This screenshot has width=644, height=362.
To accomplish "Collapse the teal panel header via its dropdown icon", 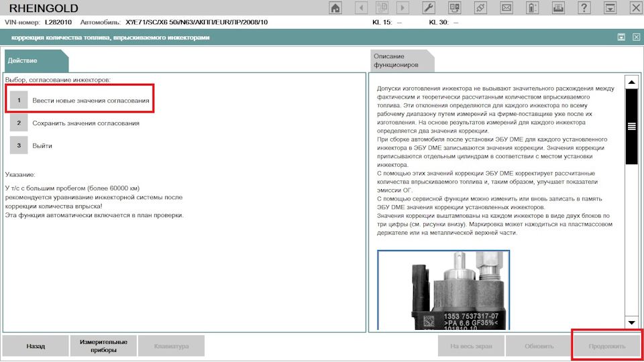I will pyautogui.click(x=621, y=38).
